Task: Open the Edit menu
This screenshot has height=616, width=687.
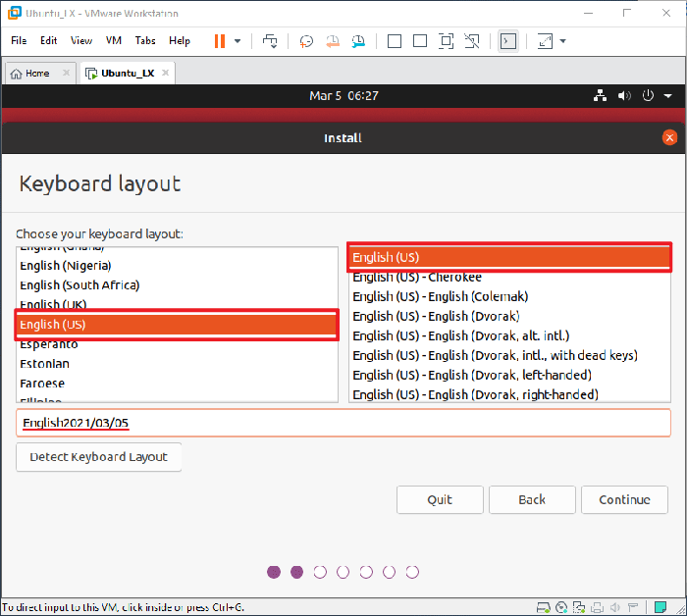Action: point(49,41)
